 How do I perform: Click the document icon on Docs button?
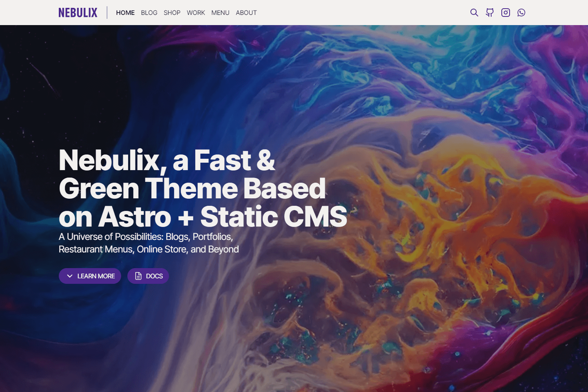point(138,276)
